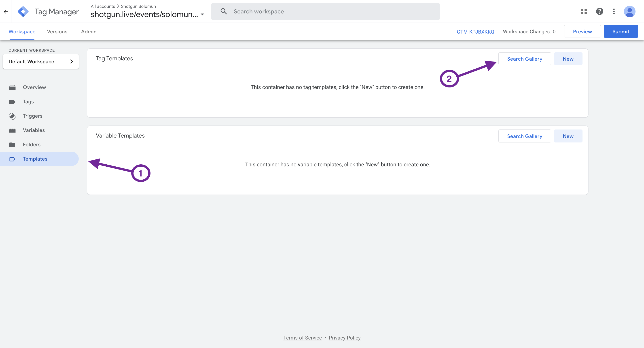Click the Triggers circle icon
The height and width of the screenshot is (348, 644).
[12, 116]
